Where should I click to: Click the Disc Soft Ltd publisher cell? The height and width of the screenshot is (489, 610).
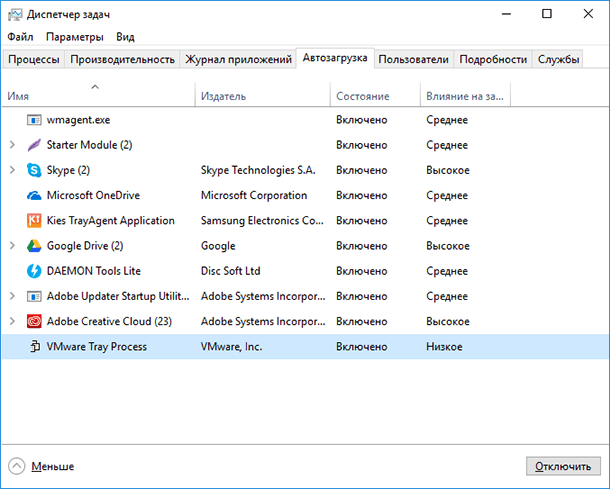pyautogui.click(x=230, y=271)
